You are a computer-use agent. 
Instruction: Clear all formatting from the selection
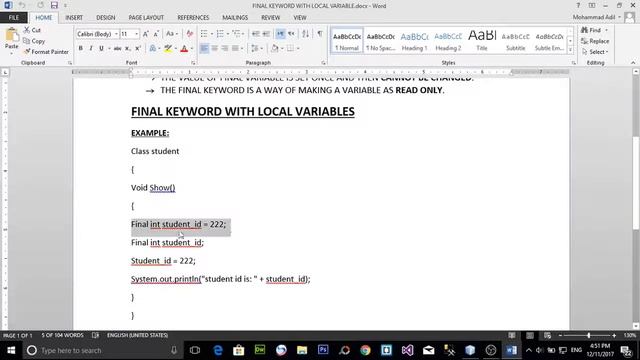click(190, 34)
